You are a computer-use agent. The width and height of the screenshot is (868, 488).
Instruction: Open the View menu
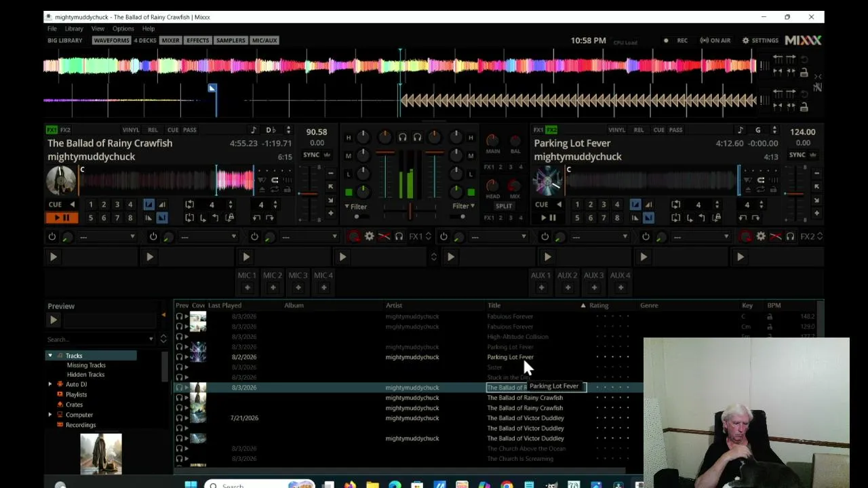pyautogui.click(x=98, y=28)
